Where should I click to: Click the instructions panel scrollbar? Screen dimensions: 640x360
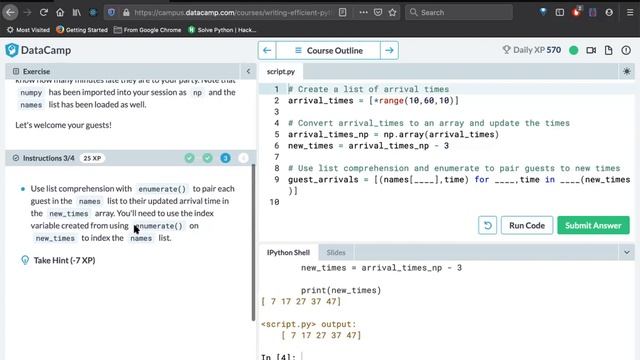pos(253,242)
